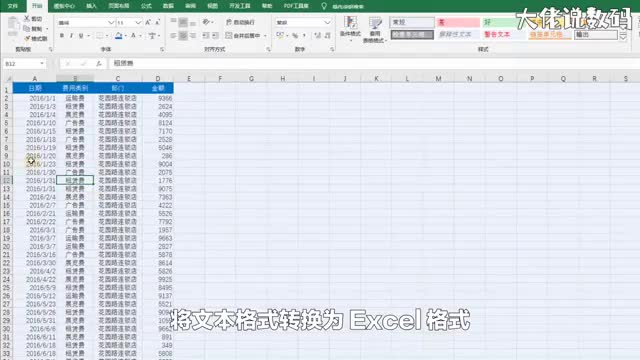This screenshot has width=640, height=360.
Task: Switch to the PDF工具集 tab
Action: 296,6
